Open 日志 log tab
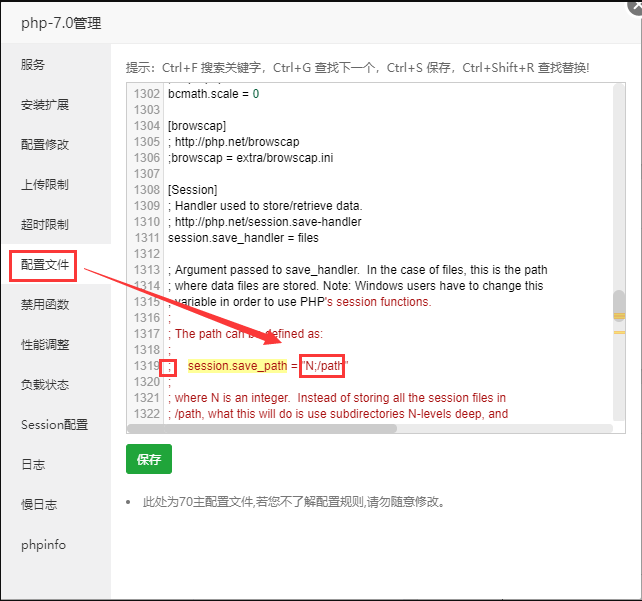 click(33, 465)
